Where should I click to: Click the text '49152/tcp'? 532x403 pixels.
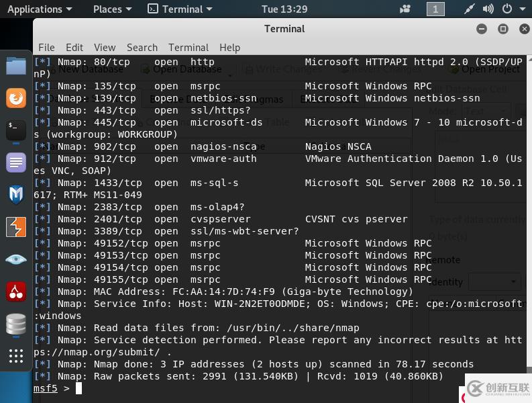(x=121, y=243)
